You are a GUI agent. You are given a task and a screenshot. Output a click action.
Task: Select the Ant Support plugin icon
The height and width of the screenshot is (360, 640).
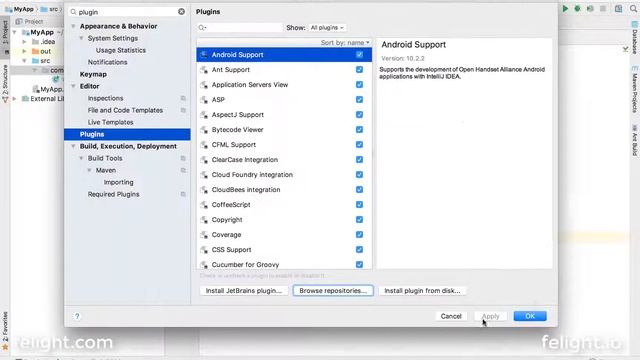pos(204,70)
